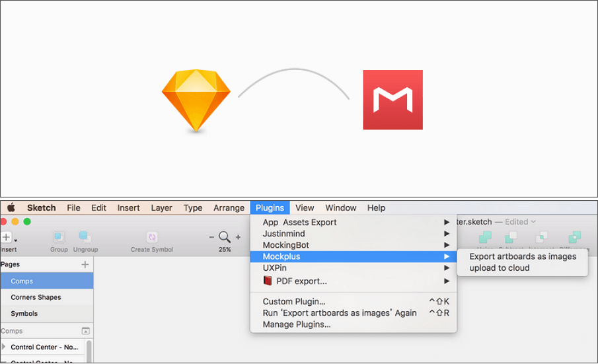
Task: Click the Intersect boolean icon
Action: click(542, 237)
